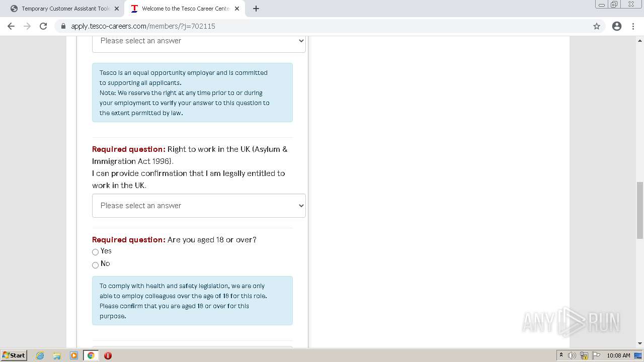
Task: Click the address bar URL
Action: click(143, 26)
